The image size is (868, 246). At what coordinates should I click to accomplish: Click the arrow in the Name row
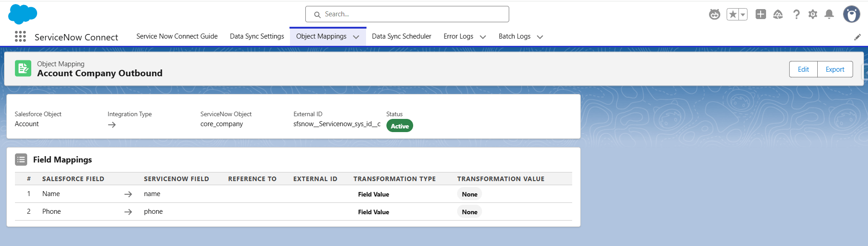pyautogui.click(x=128, y=194)
